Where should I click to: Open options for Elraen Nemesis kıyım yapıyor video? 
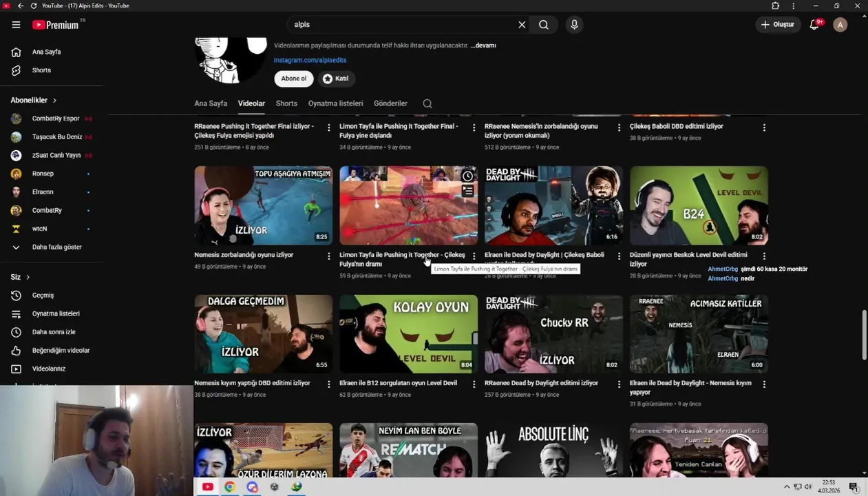click(x=764, y=384)
